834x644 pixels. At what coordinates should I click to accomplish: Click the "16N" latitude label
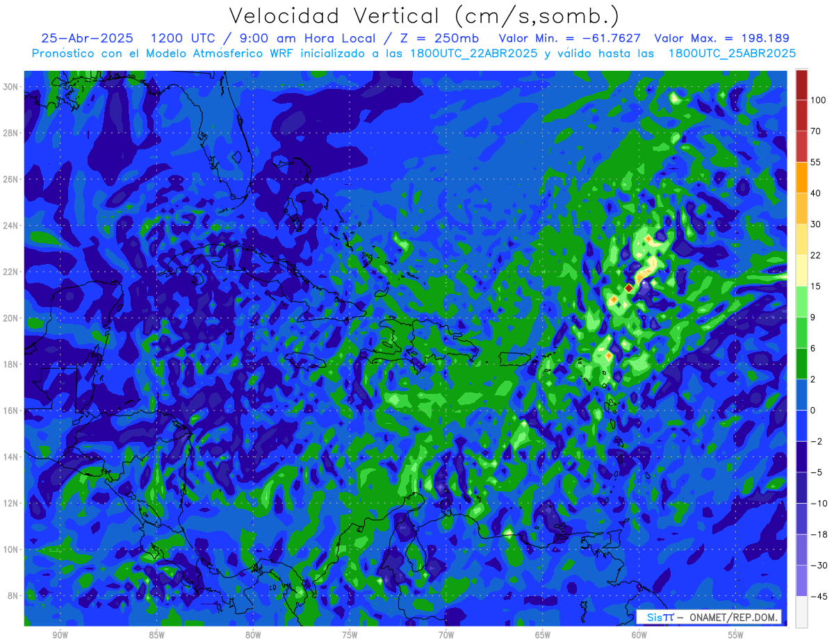tap(12, 411)
